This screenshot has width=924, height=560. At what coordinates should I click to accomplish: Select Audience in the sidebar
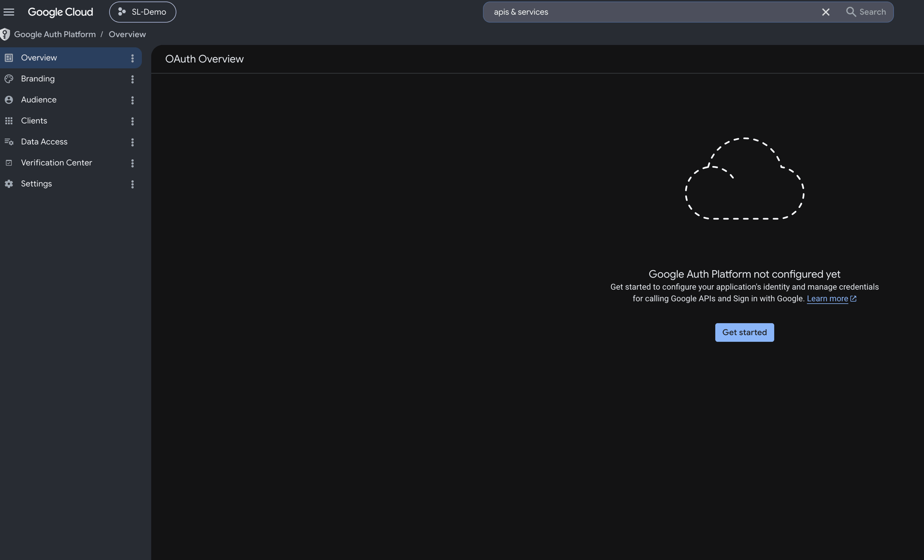pos(71,100)
